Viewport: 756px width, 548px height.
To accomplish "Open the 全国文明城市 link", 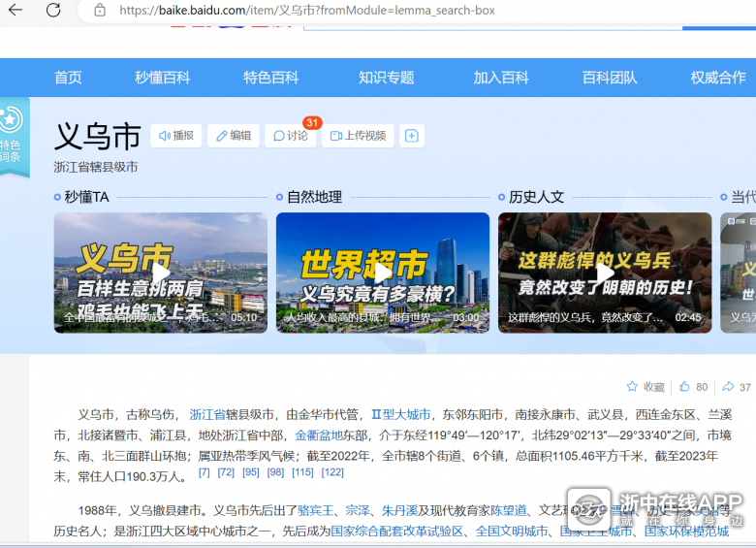I will [x=512, y=532].
